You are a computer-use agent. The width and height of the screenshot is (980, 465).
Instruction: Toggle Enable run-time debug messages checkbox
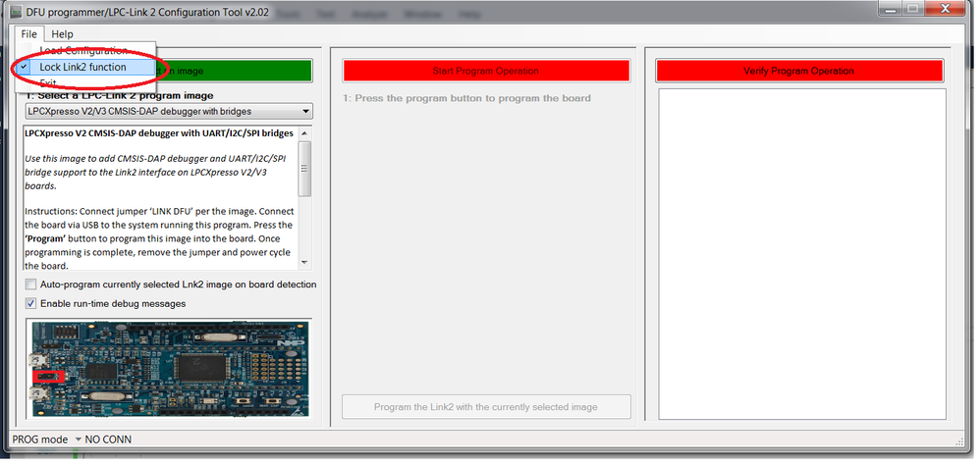[30, 304]
